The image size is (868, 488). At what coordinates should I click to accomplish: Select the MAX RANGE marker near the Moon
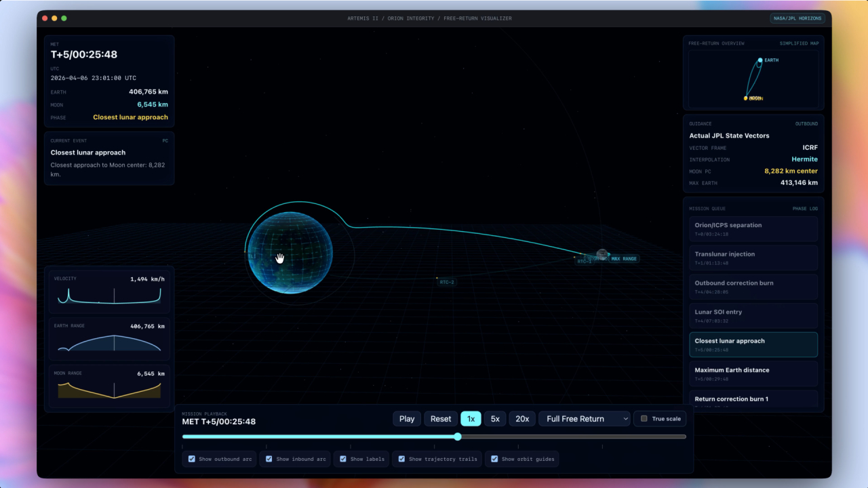623,258
